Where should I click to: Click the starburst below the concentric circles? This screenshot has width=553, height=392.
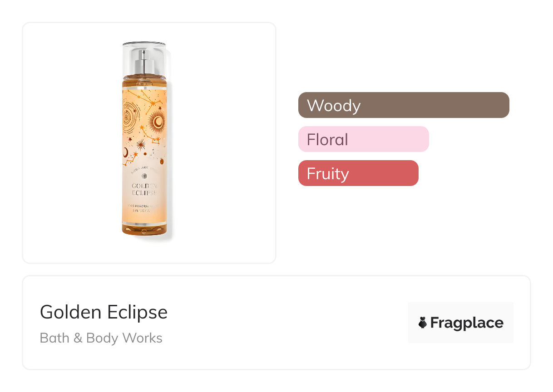click(140, 144)
